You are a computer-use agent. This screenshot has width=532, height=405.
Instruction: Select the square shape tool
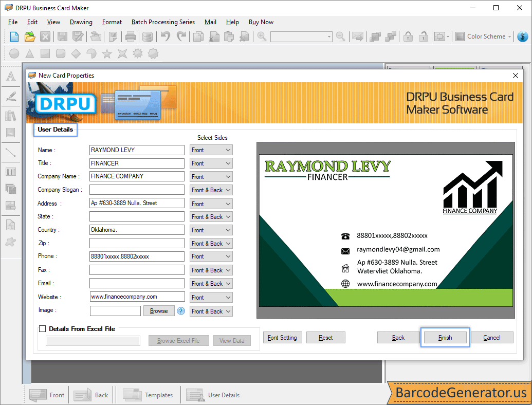click(45, 53)
